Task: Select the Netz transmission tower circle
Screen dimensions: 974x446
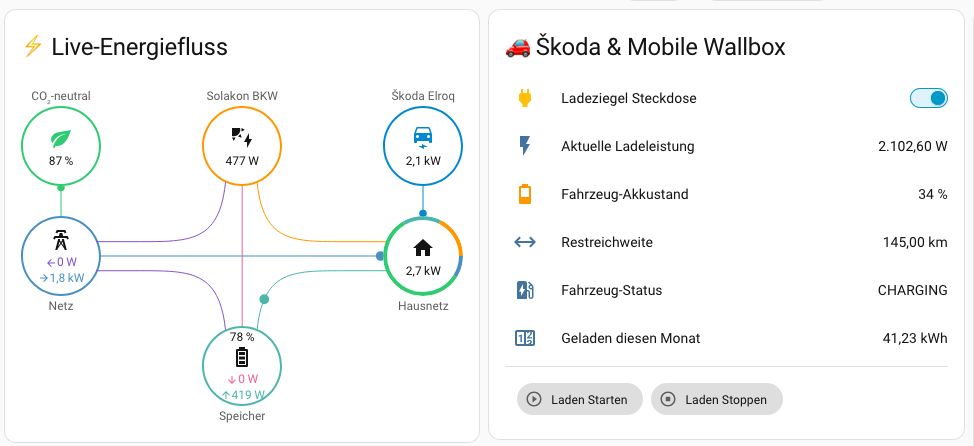Action: [x=61, y=255]
